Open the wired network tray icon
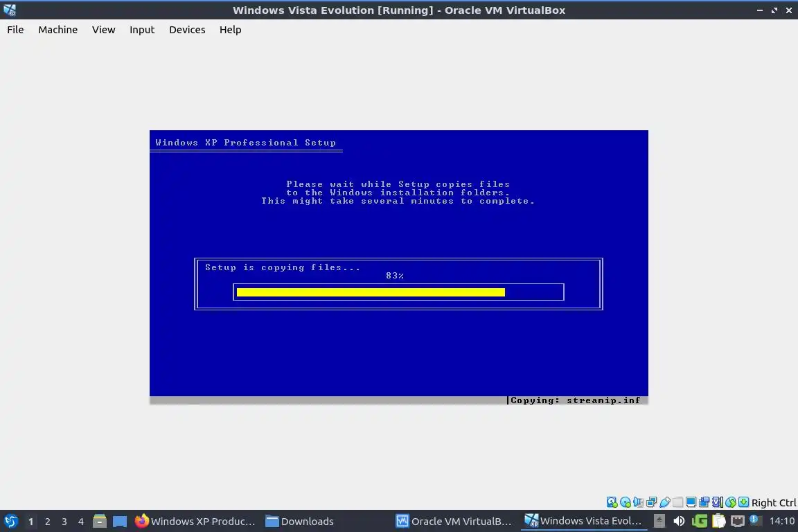The height and width of the screenshot is (532, 798). click(738, 521)
